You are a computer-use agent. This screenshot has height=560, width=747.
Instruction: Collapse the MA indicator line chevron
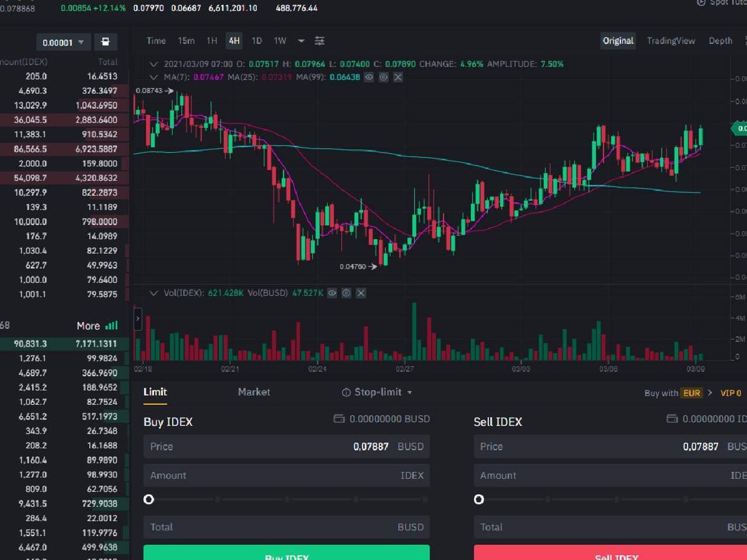pyautogui.click(x=153, y=77)
